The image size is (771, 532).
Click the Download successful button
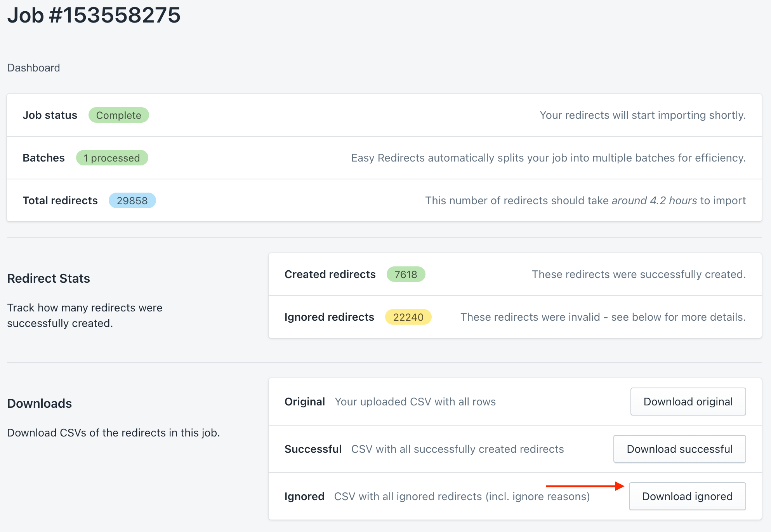(x=679, y=449)
